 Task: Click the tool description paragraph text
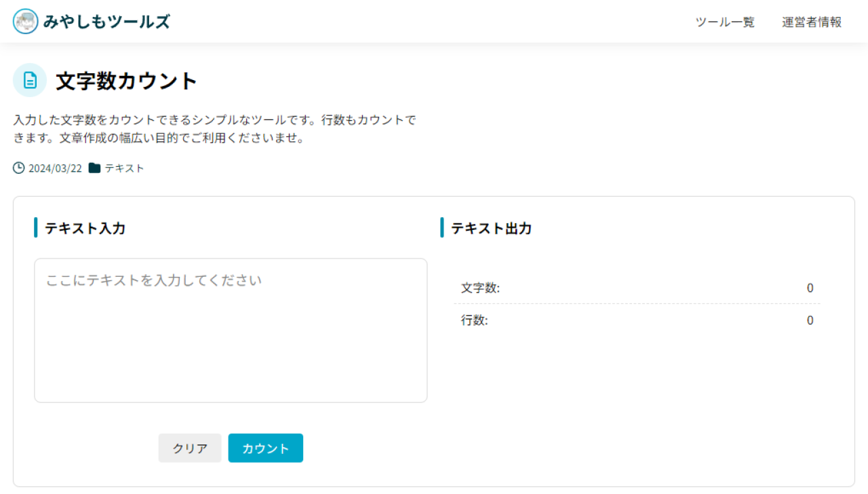point(214,129)
